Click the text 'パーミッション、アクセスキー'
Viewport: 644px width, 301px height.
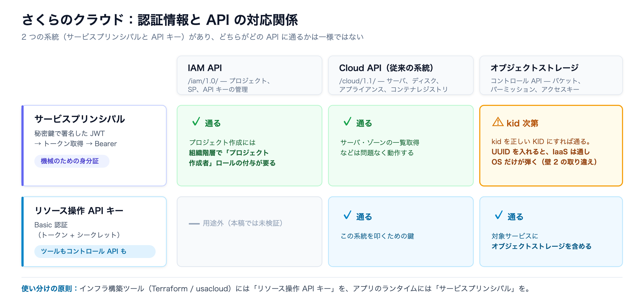(535, 89)
